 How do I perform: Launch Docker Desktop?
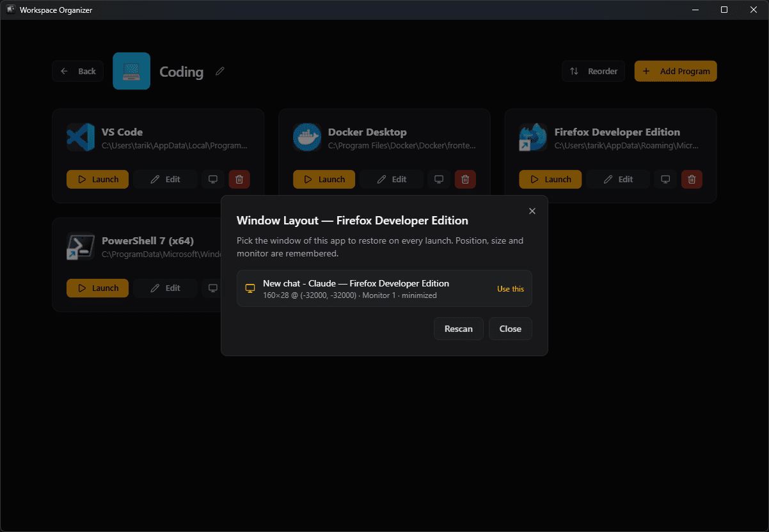[x=324, y=179]
